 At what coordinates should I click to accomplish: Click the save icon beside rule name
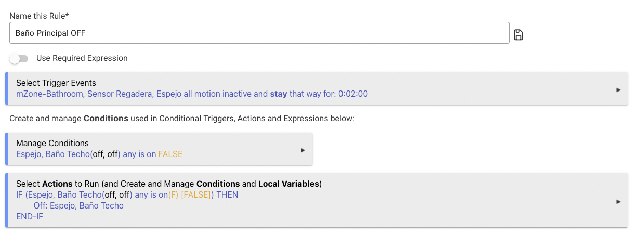pyautogui.click(x=518, y=35)
